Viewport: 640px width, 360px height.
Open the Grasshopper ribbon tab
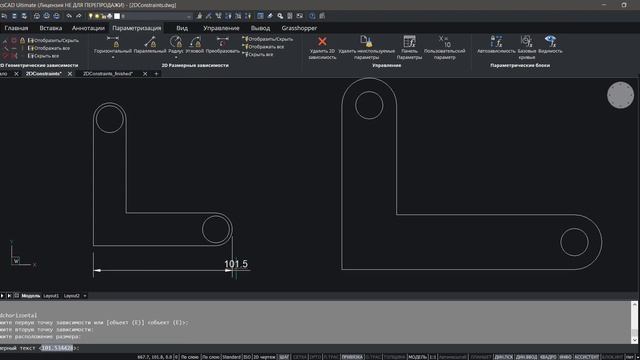pos(299,28)
